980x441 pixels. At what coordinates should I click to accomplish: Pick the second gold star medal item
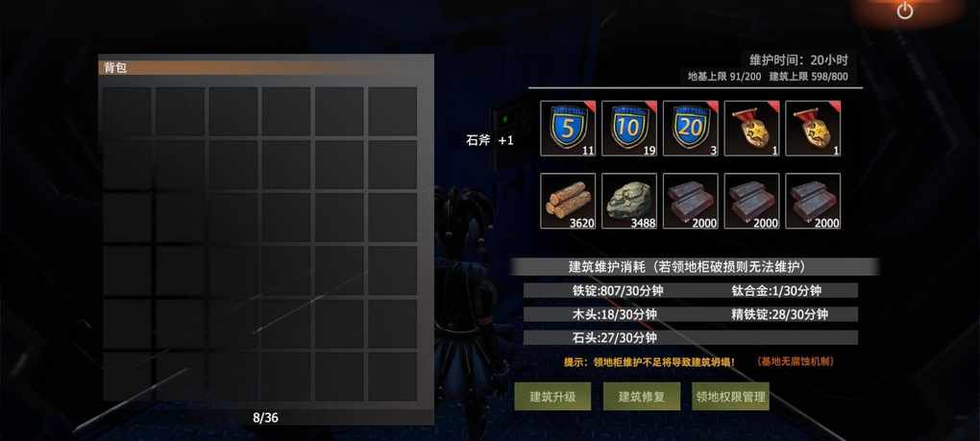click(x=813, y=128)
